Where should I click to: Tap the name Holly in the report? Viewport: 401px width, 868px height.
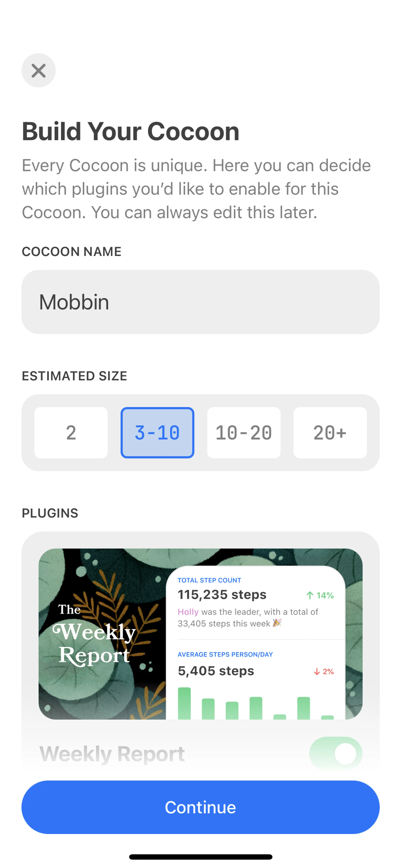[188, 612]
